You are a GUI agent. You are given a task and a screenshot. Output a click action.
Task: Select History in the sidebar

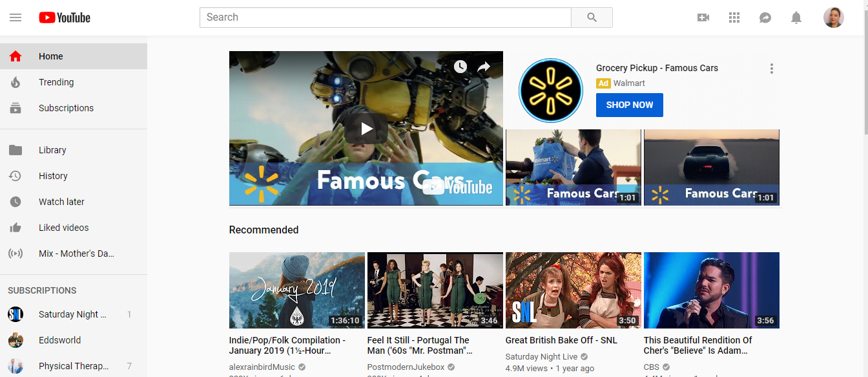point(74,176)
